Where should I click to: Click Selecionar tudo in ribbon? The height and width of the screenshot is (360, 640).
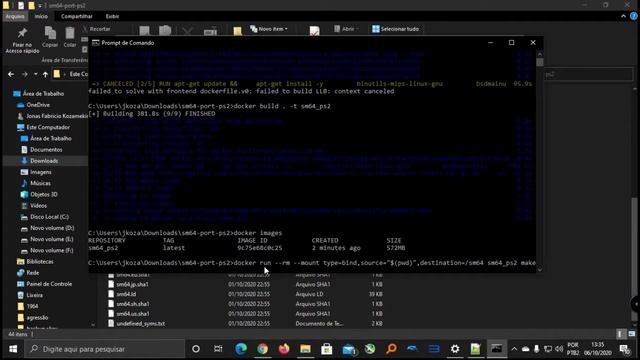coord(395,29)
